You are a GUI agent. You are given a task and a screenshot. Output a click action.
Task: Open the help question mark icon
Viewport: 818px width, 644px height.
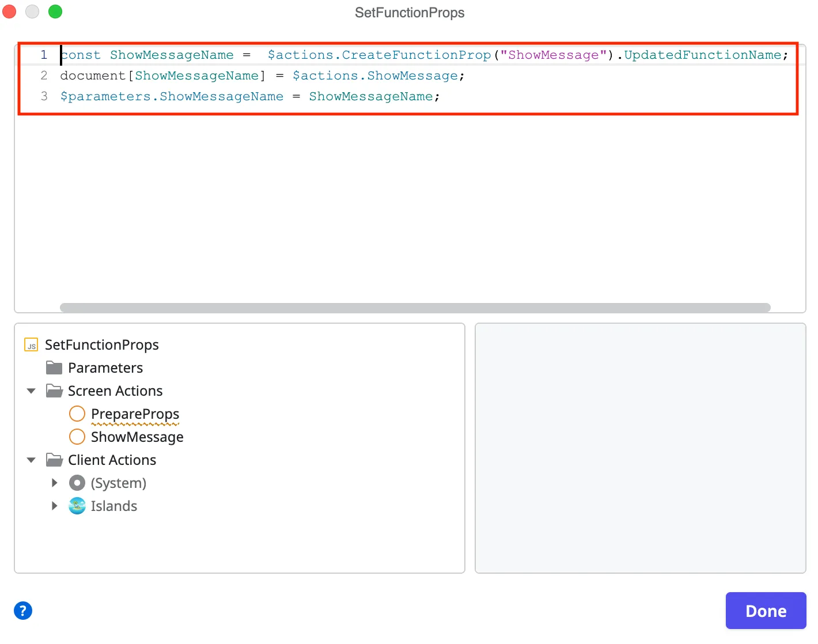[23, 610]
